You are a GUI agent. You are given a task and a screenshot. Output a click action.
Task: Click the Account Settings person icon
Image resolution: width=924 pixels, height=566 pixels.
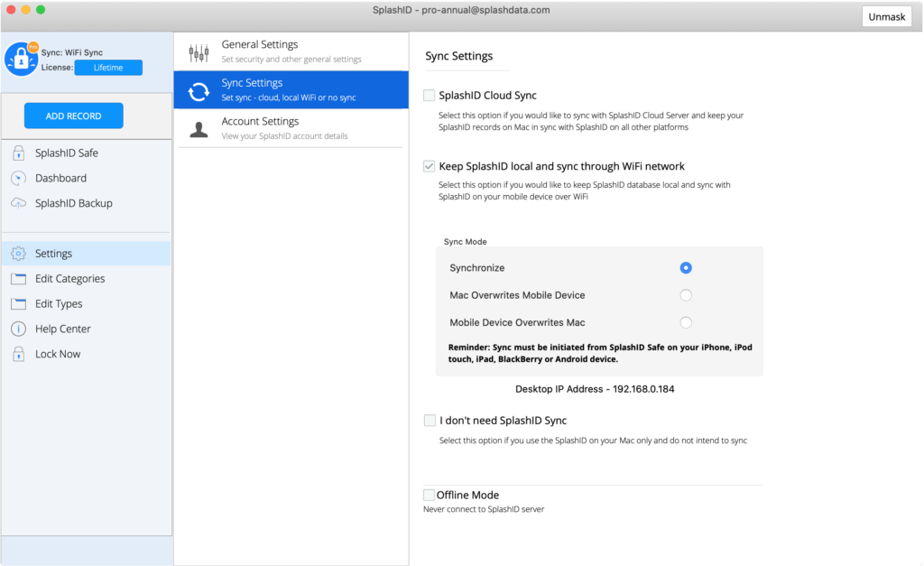[x=199, y=129]
